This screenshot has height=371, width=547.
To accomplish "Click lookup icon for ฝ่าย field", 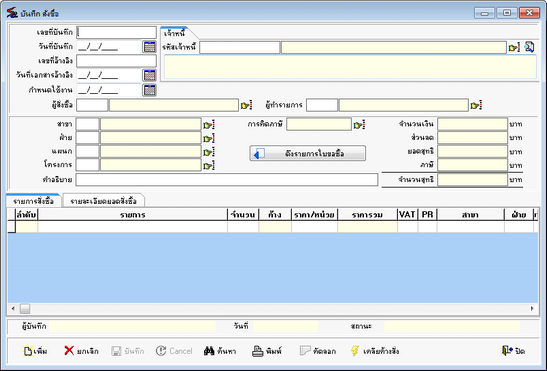I will click(x=209, y=138).
